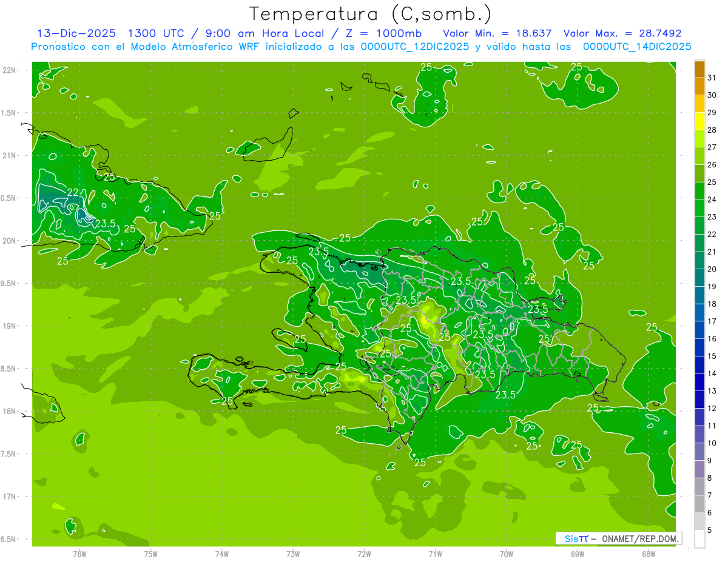Click the dark blue legend swatch between 13 and 14
The height and width of the screenshot is (562, 728).
[x=699, y=382]
